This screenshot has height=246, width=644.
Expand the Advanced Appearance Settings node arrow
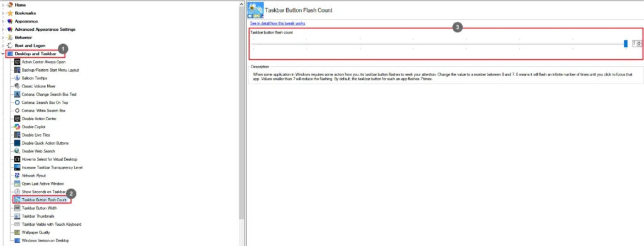coord(3,30)
